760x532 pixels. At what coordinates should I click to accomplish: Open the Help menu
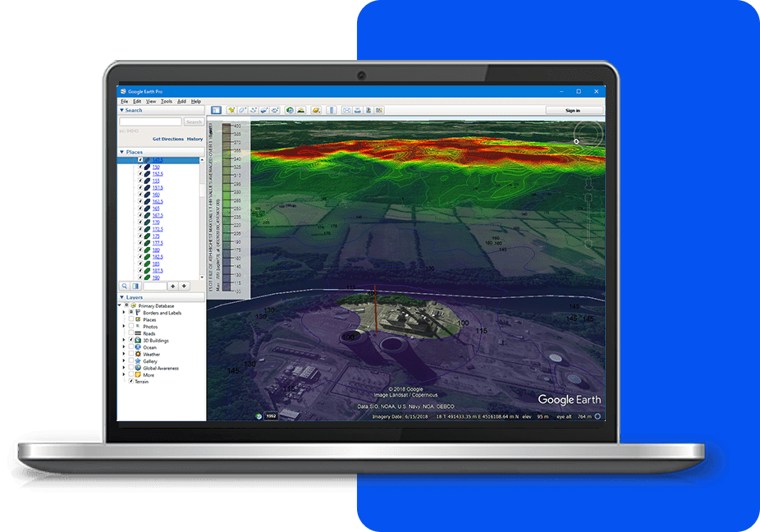tap(196, 101)
